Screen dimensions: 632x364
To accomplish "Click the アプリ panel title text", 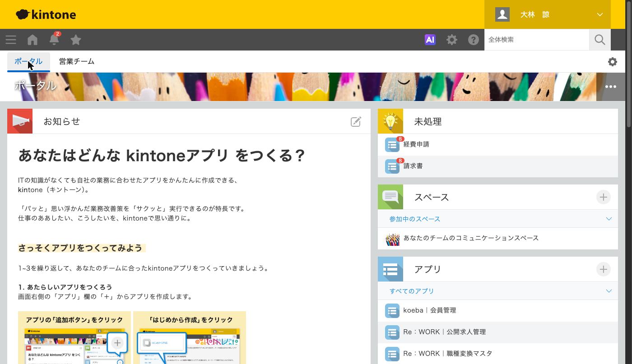I will click(x=428, y=269).
